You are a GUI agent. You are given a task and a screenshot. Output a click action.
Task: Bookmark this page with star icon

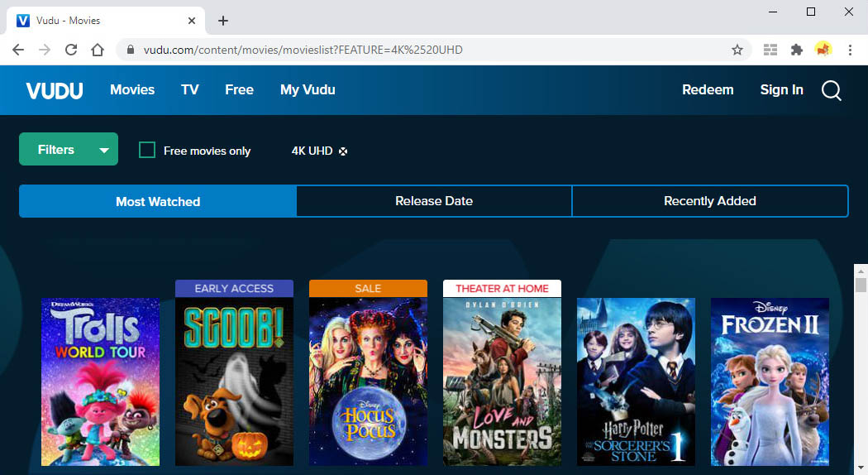point(737,50)
